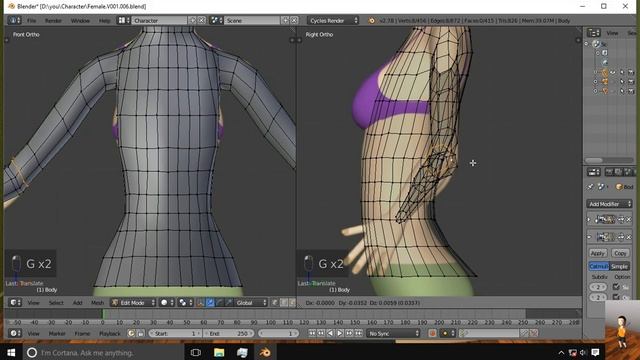Open the No Sync dropdown
Viewport: 640px width, 360px height.
tap(393, 333)
